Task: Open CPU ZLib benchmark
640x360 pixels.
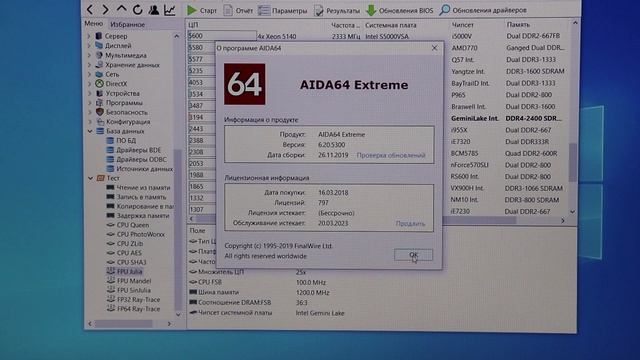Action: pyautogui.click(x=130, y=244)
